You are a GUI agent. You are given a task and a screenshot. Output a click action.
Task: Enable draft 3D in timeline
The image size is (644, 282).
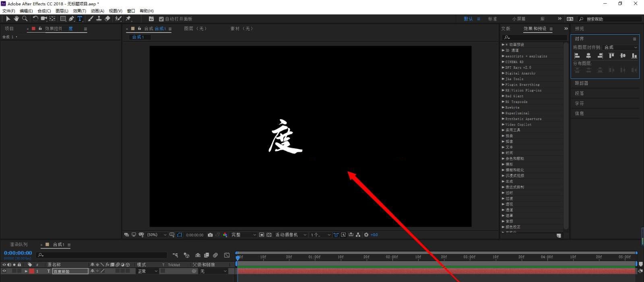(186, 255)
